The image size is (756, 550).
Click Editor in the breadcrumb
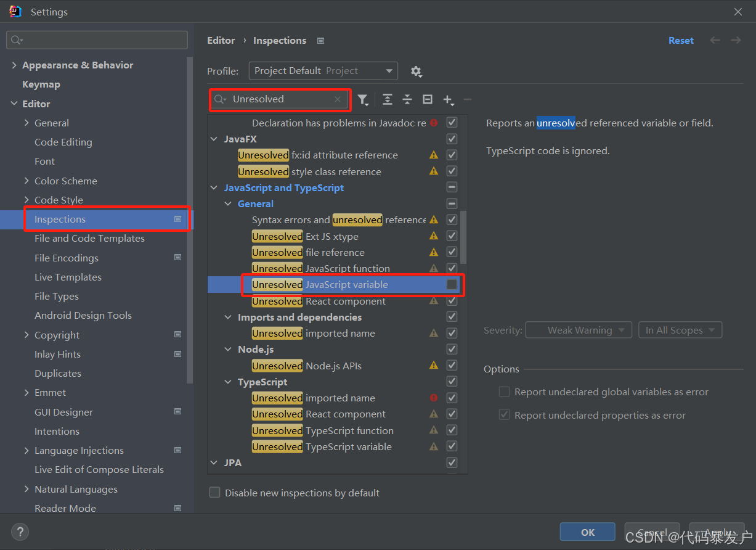pyautogui.click(x=221, y=41)
